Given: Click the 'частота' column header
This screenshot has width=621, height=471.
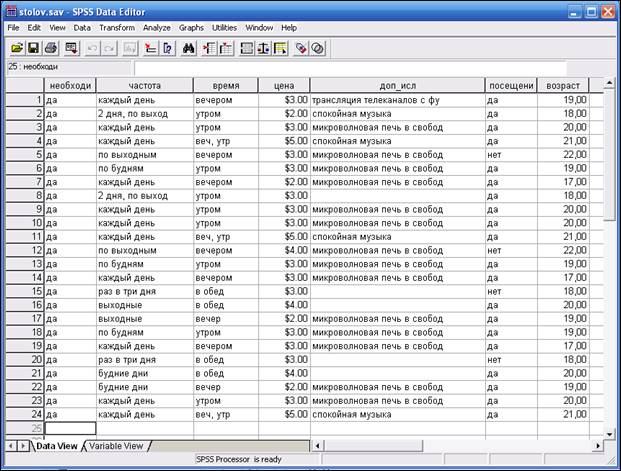Looking at the screenshot, I should (x=143, y=85).
